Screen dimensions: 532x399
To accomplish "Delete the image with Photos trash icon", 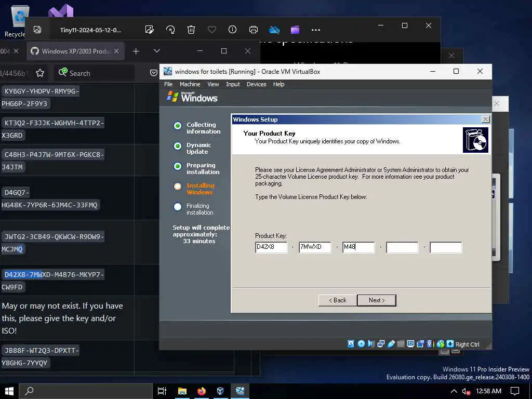I will pos(191,30).
